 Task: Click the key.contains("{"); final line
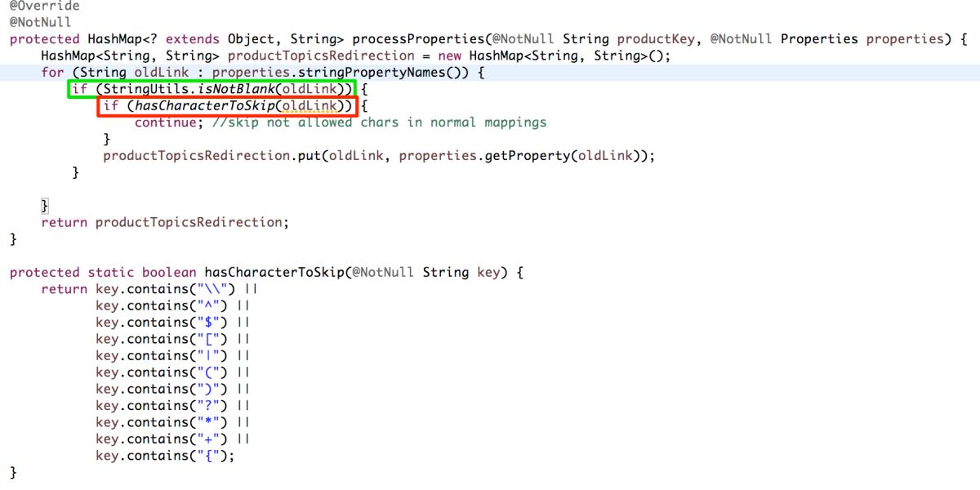(x=165, y=456)
